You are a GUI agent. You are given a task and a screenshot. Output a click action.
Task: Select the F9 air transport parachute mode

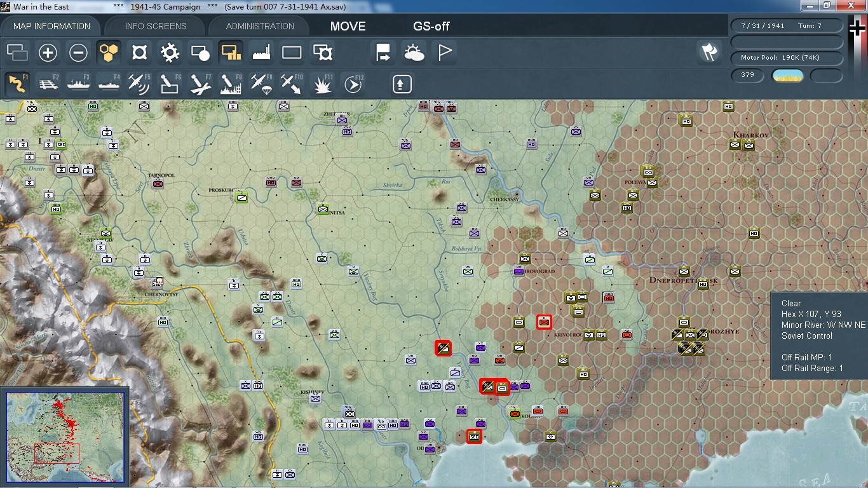[x=261, y=84]
